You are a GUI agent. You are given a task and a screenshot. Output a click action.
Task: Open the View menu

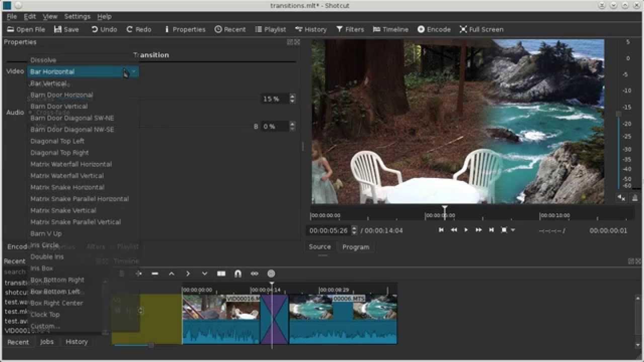50,17
